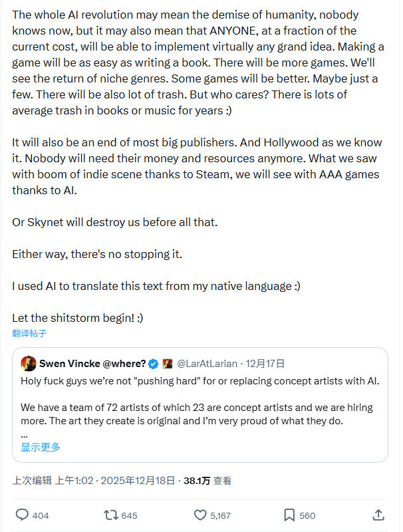This screenshot has width=403, height=532.
Task: Repost using the retweet arrows icon
Action: tap(110, 515)
